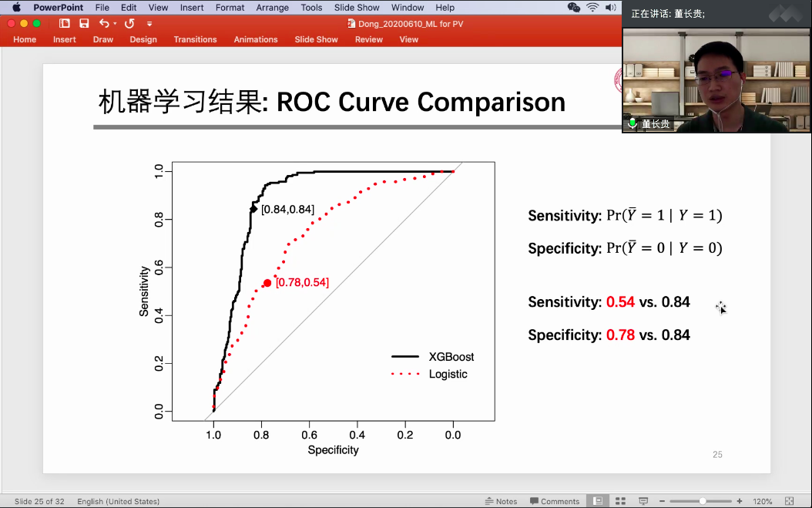Image resolution: width=812 pixels, height=508 pixels.
Task: Open the Undo history dropdown arrow
Action: point(116,24)
